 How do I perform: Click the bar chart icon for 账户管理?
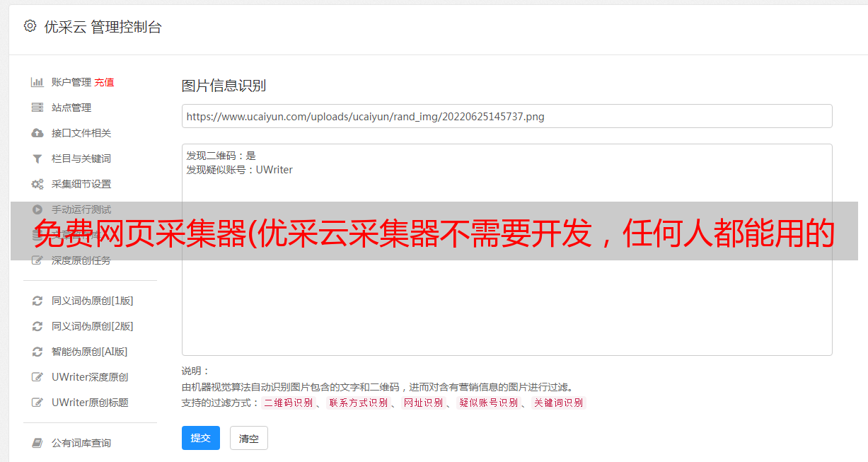point(37,82)
